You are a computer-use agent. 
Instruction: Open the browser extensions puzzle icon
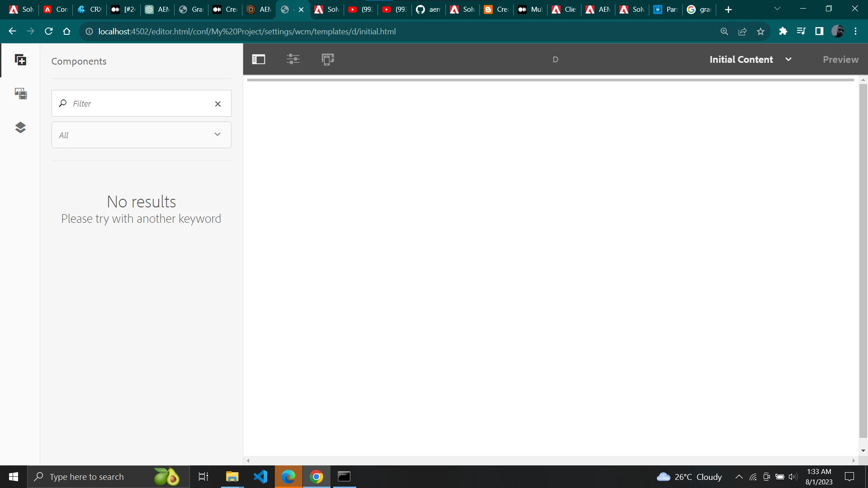click(x=783, y=31)
